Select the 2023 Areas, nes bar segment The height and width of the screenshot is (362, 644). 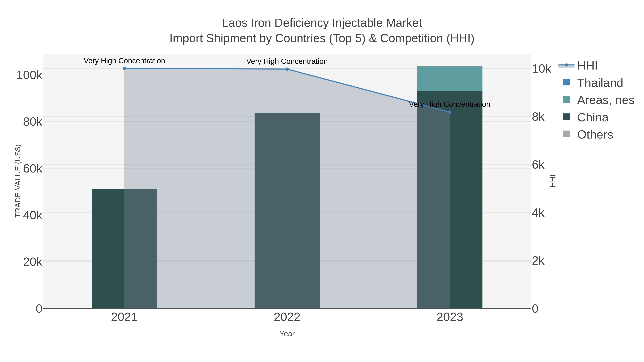(450, 78)
